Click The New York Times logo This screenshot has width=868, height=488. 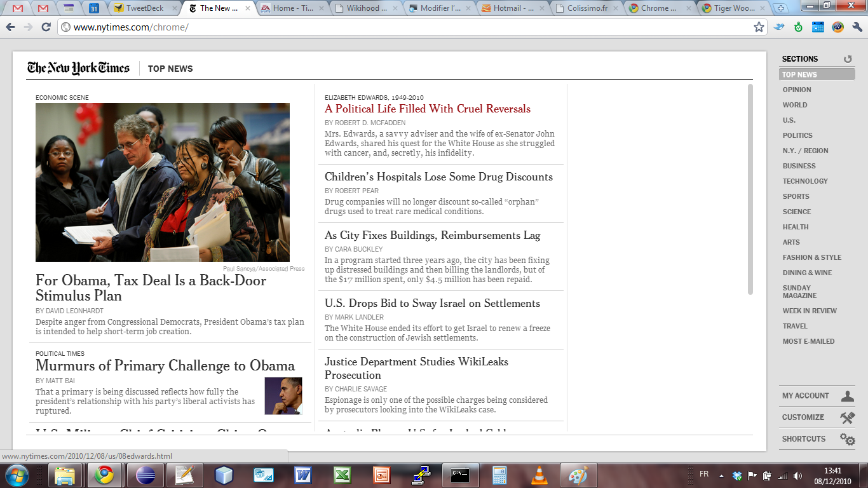(78, 68)
